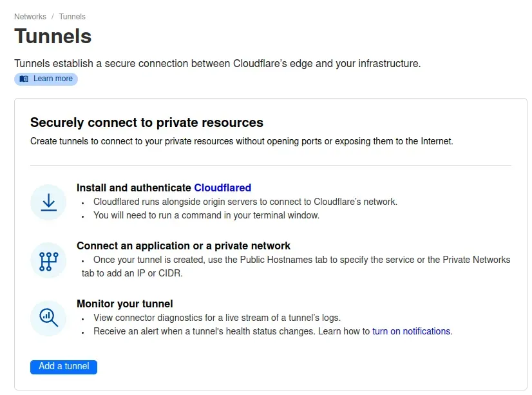This screenshot has width=532, height=395.
Task: Select Tunnels in the breadcrumb trail
Action: pyautogui.click(x=72, y=17)
